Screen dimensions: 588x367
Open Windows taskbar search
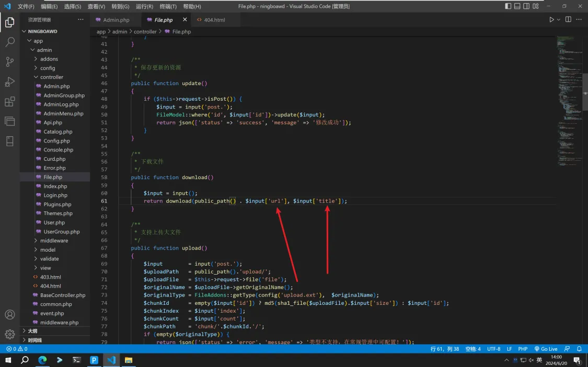point(25,360)
